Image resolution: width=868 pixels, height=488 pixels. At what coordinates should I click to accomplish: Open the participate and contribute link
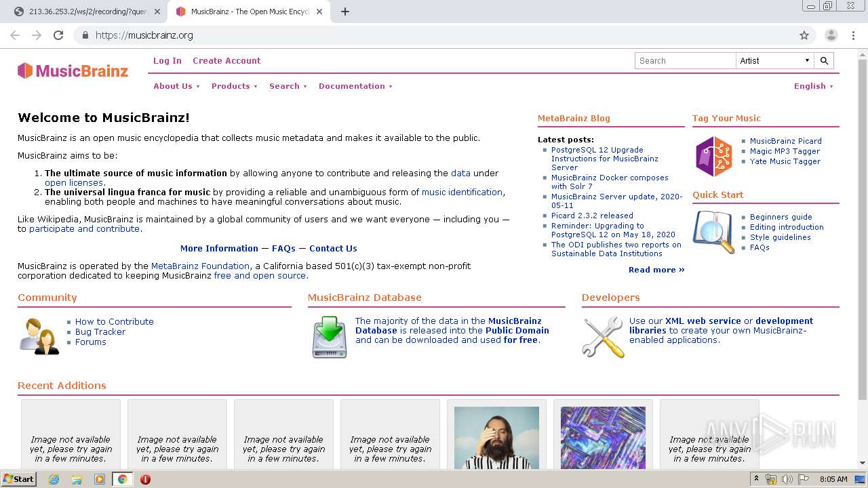(84, 228)
